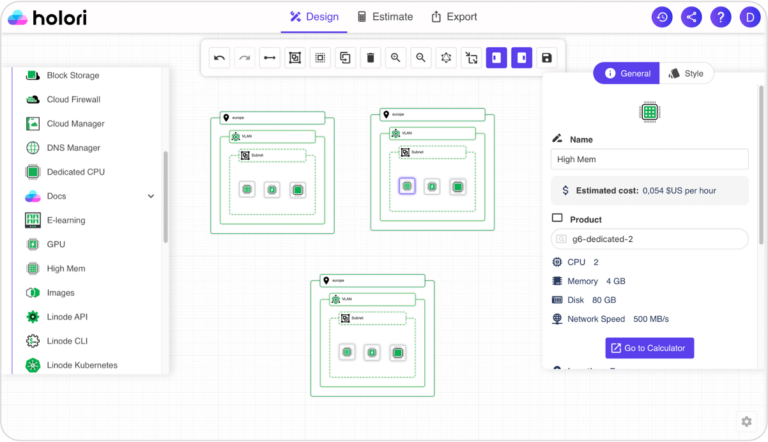
Task: Click the connector line tool icon
Action: tap(269, 58)
